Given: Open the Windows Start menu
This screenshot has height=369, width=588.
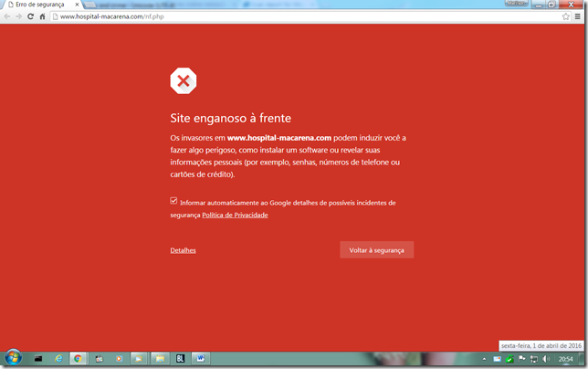Looking at the screenshot, I should click(13, 358).
